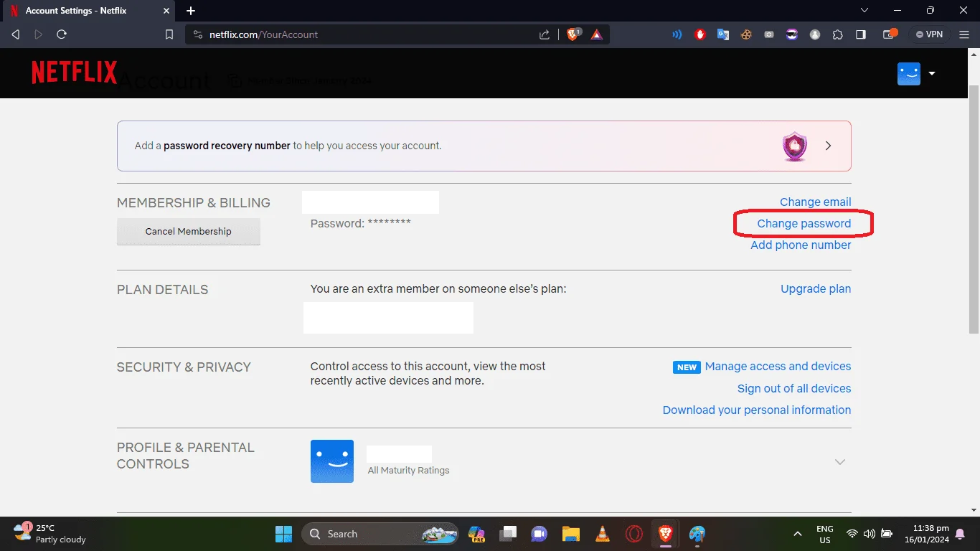980x551 pixels.
Task: Go back in browser history
Action: coord(16,34)
